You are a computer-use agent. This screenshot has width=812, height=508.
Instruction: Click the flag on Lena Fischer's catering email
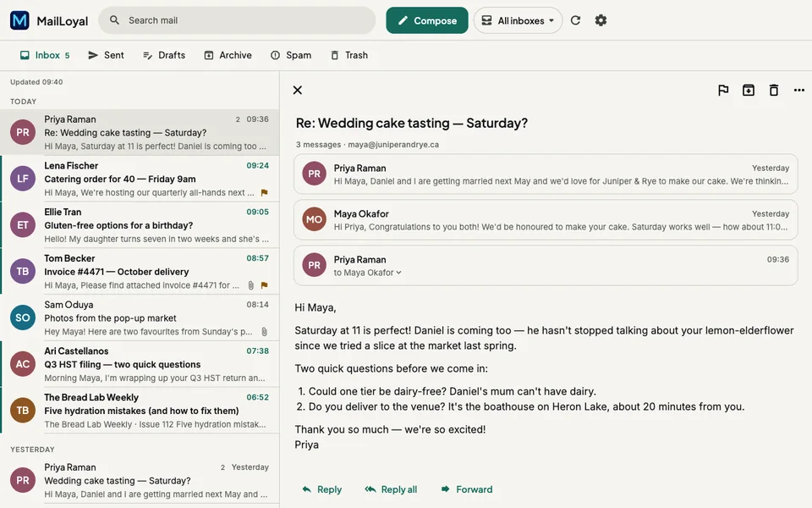click(264, 193)
